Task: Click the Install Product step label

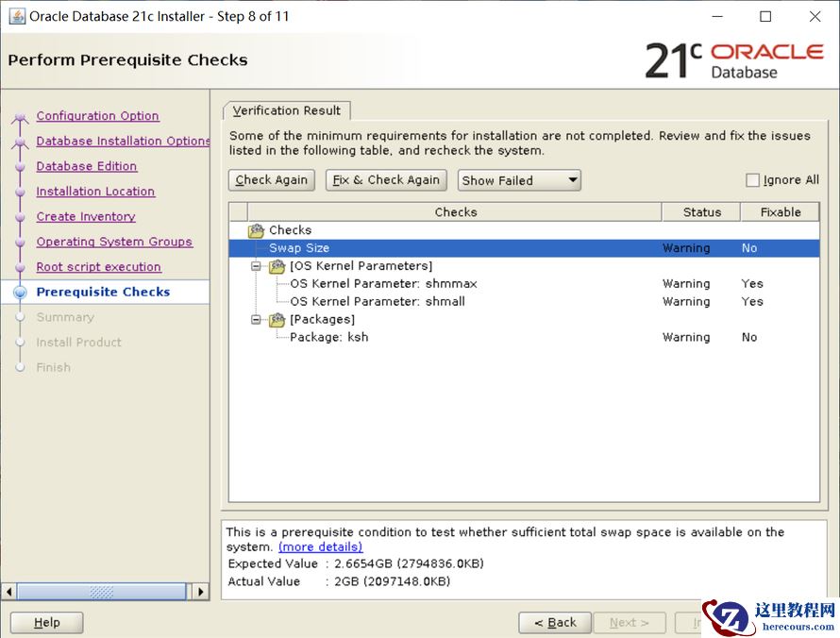Action: [78, 343]
